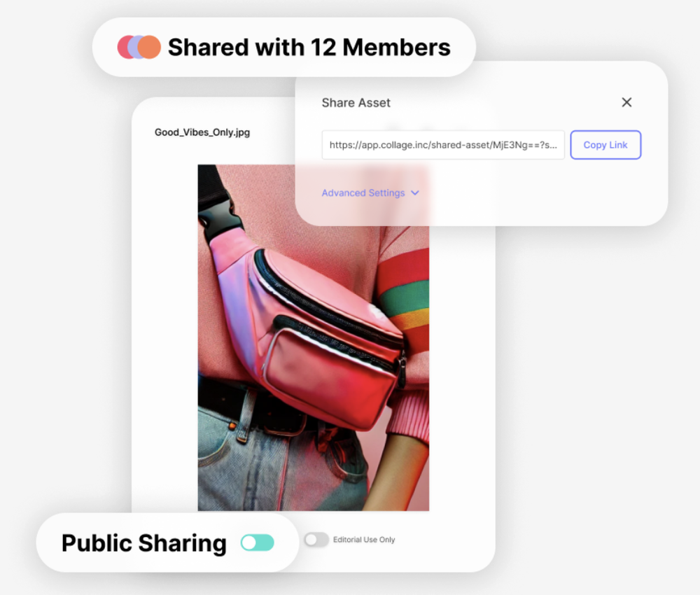Image resolution: width=700 pixels, height=595 pixels.
Task: Click the Copy Link button
Action: [x=605, y=145]
